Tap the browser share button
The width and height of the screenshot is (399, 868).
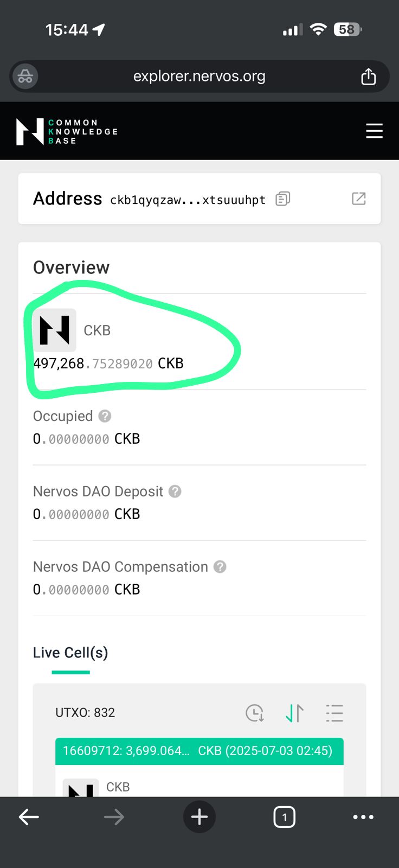(x=368, y=76)
